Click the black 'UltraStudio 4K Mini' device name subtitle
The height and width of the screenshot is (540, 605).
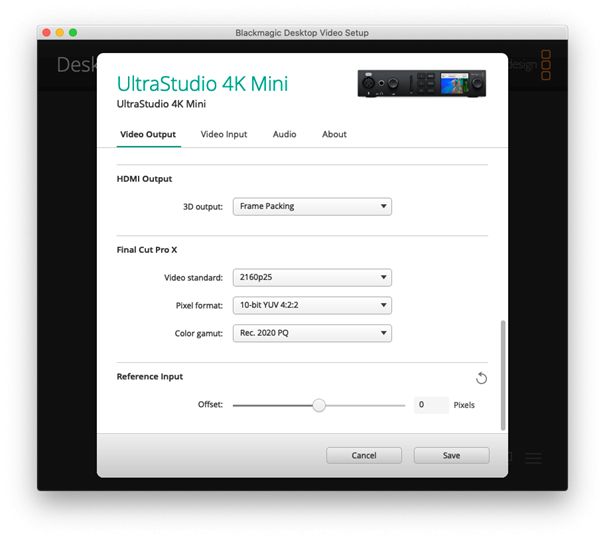tap(161, 104)
